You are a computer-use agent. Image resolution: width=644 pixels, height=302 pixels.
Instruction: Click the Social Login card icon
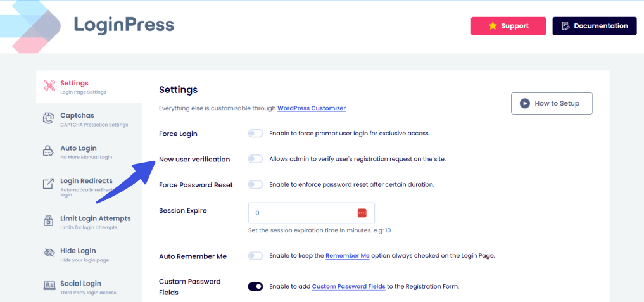coord(49,286)
